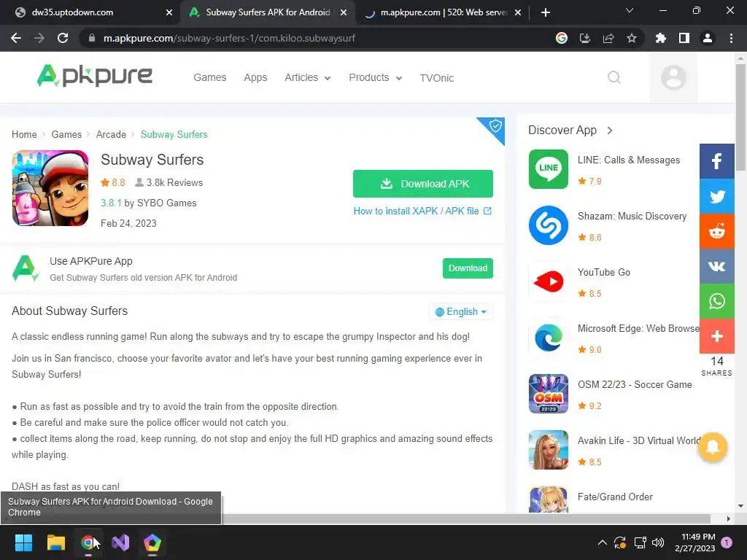Open the Games breadcrumb link
747x560 pixels.
(66, 134)
